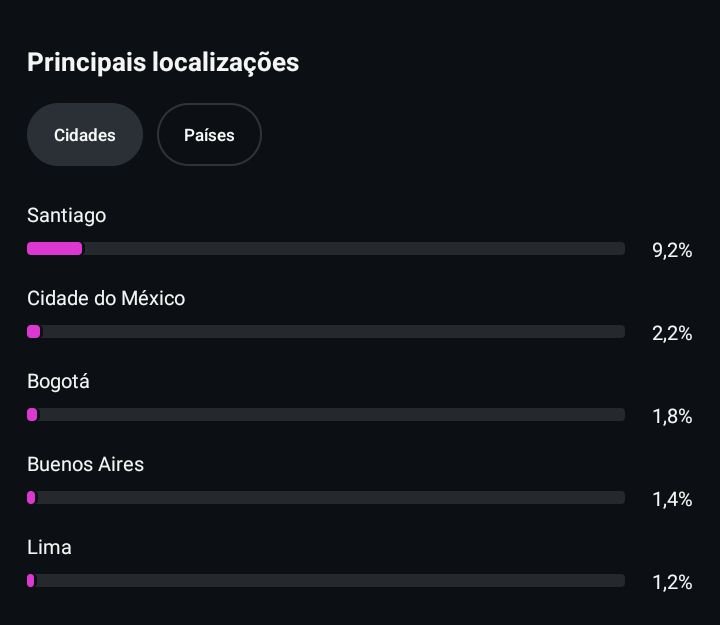Image resolution: width=720 pixels, height=625 pixels.
Task: Click the pink fill of Cidade do México's bar
Action: [x=34, y=331]
